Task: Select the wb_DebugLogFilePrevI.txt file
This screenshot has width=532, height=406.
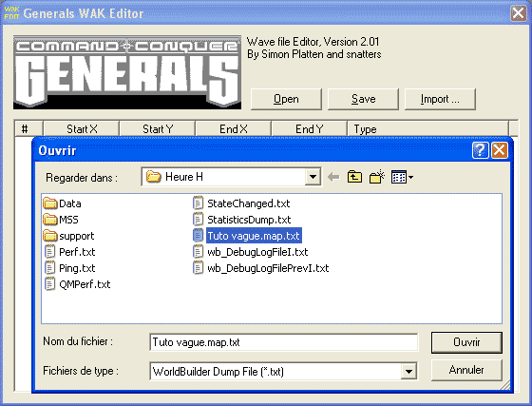Action: (260, 268)
